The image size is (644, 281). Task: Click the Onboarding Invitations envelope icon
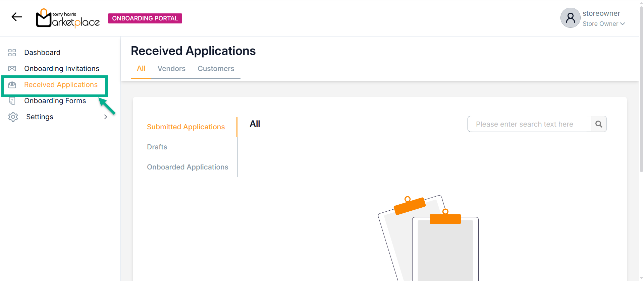(12, 69)
